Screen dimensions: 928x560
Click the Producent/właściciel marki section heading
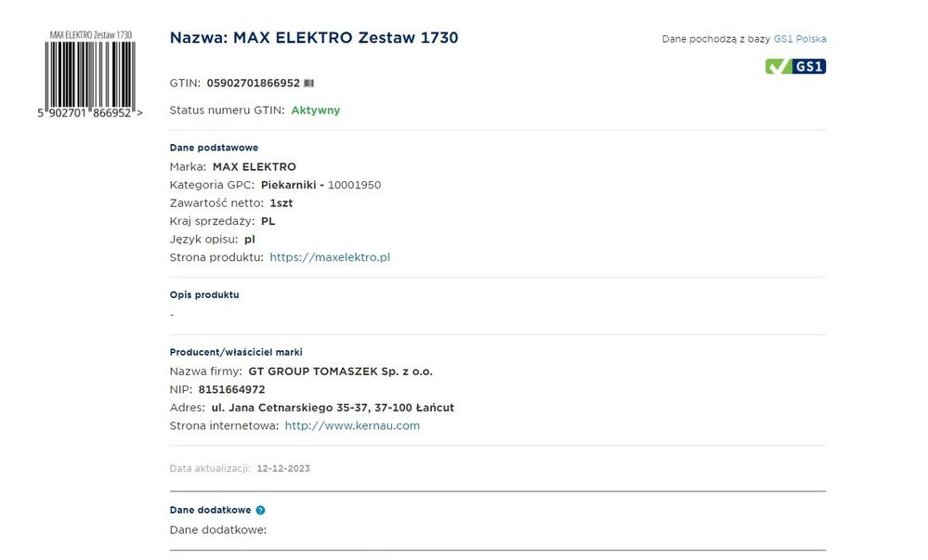tap(236, 352)
